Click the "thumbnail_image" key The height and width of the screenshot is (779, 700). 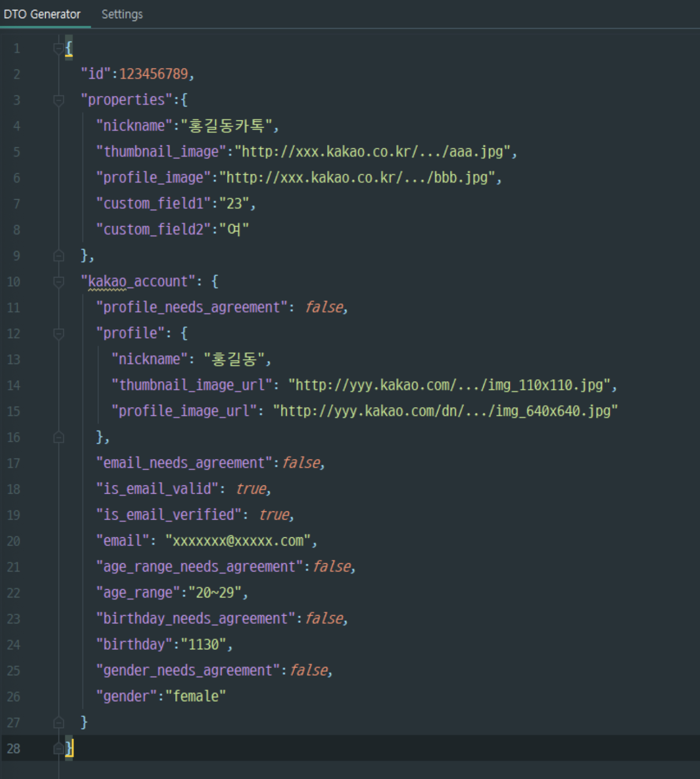pyautogui.click(x=161, y=152)
